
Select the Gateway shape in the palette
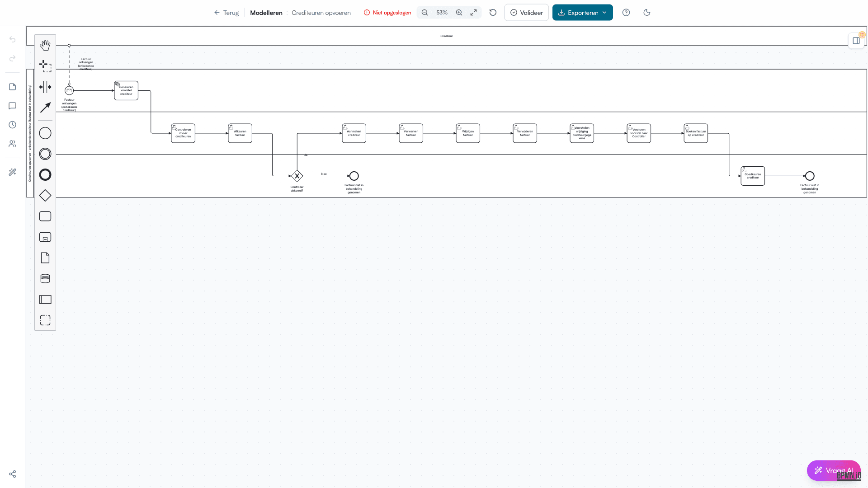(45, 196)
